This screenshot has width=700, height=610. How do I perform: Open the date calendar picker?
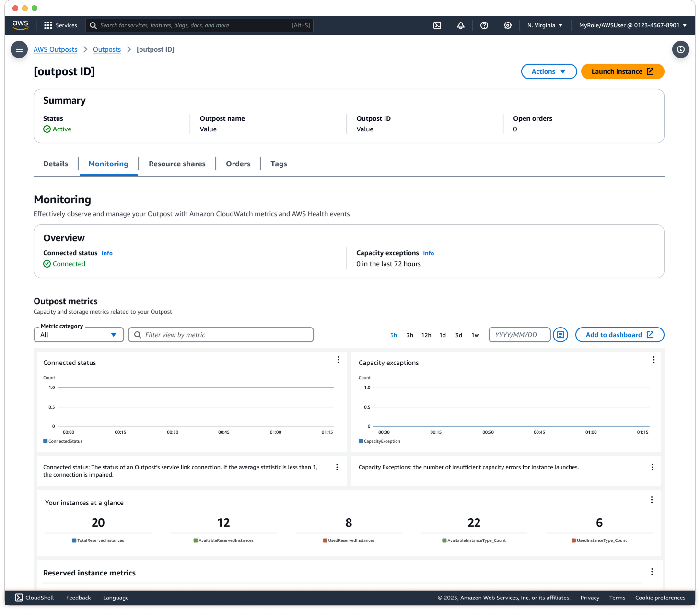click(560, 335)
